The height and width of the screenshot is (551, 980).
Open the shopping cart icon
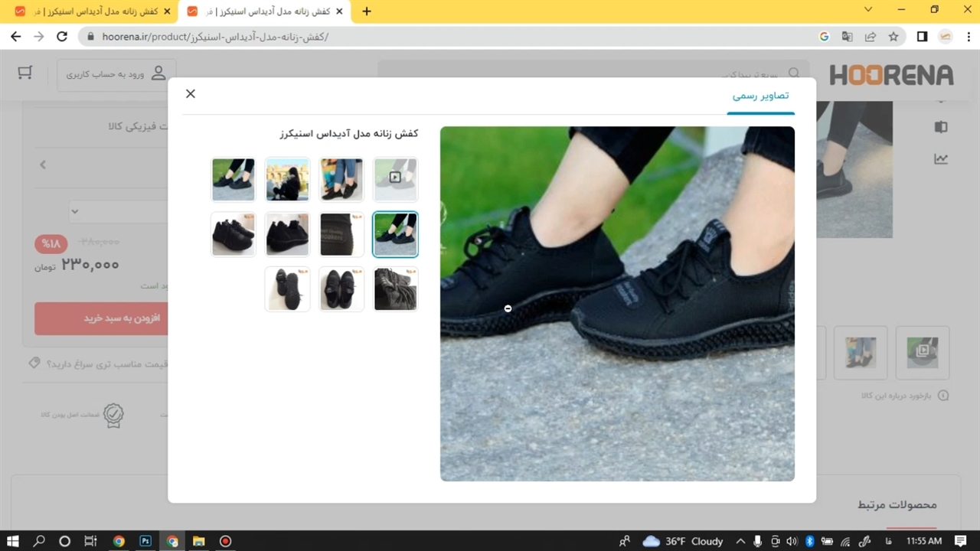25,73
